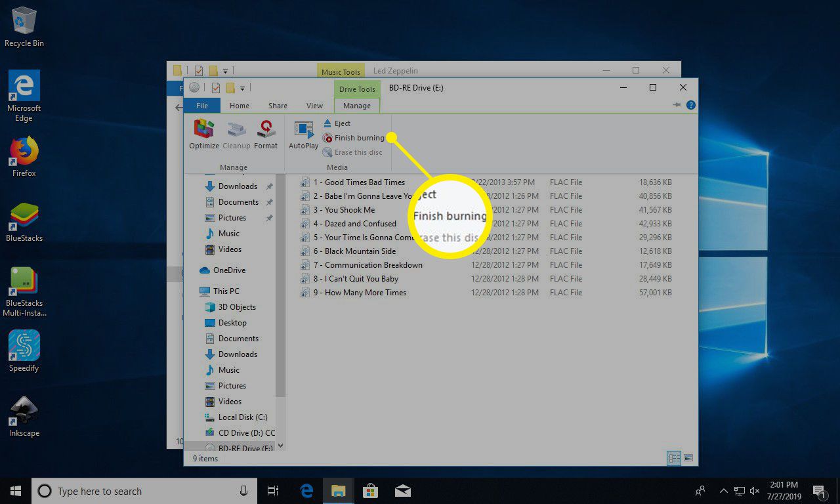The height and width of the screenshot is (504, 840).
Task: Switch to the View ribbon tab
Action: click(x=314, y=106)
